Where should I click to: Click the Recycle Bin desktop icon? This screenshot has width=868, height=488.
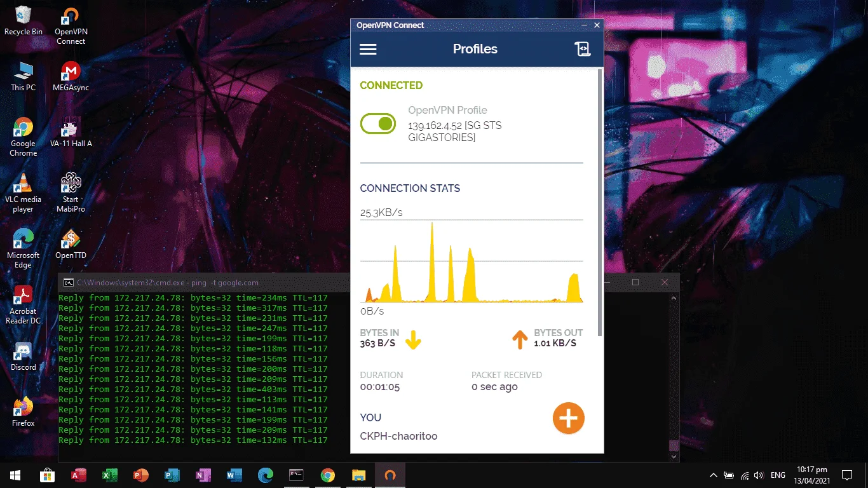pyautogui.click(x=24, y=20)
